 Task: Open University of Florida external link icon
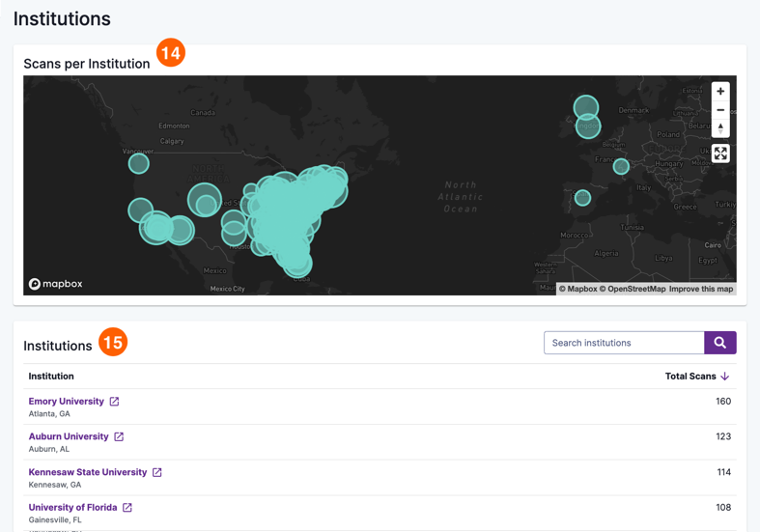tap(127, 507)
